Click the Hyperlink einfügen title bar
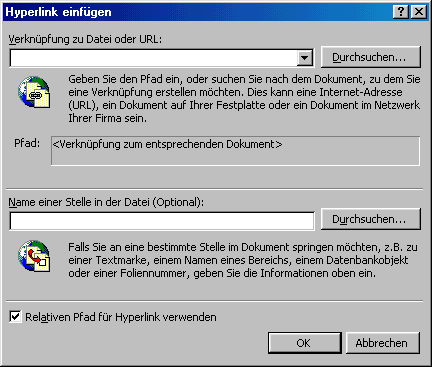This screenshot has width=432, height=367. tap(197, 12)
